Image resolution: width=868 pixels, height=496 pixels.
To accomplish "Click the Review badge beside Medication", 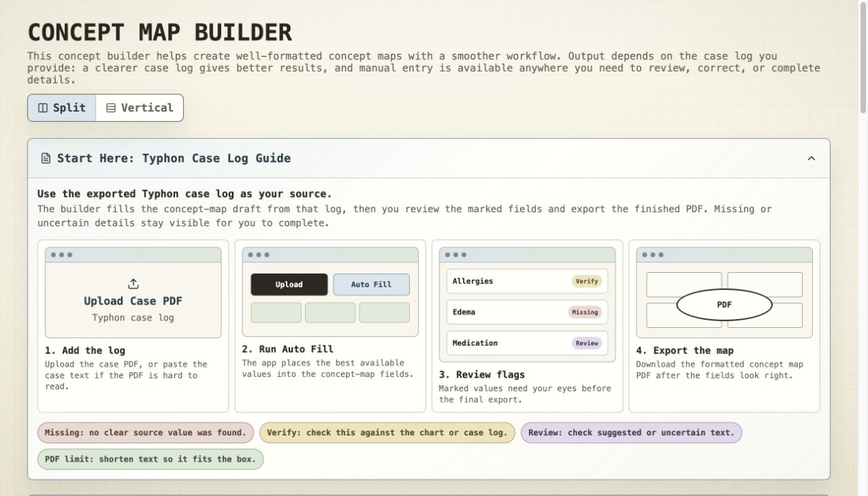I will point(587,343).
